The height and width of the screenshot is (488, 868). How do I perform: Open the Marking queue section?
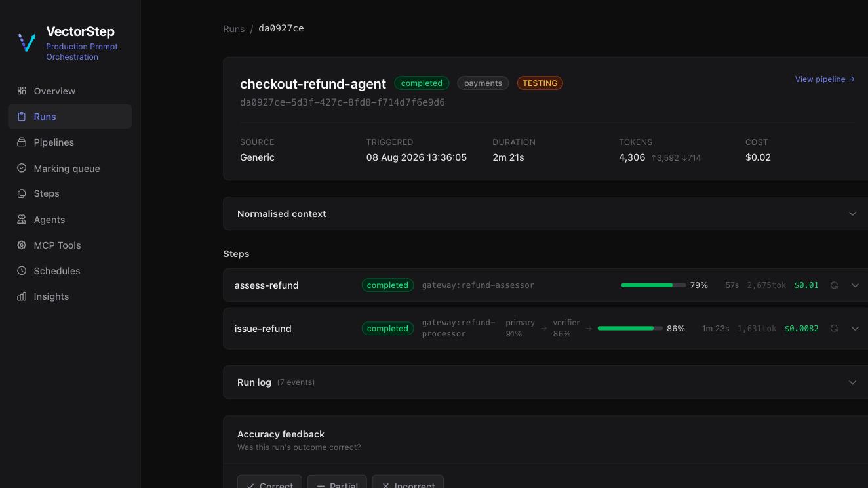click(70, 168)
